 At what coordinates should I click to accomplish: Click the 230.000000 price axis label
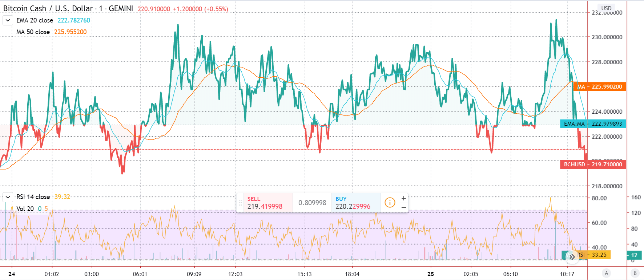coord(607,37)
